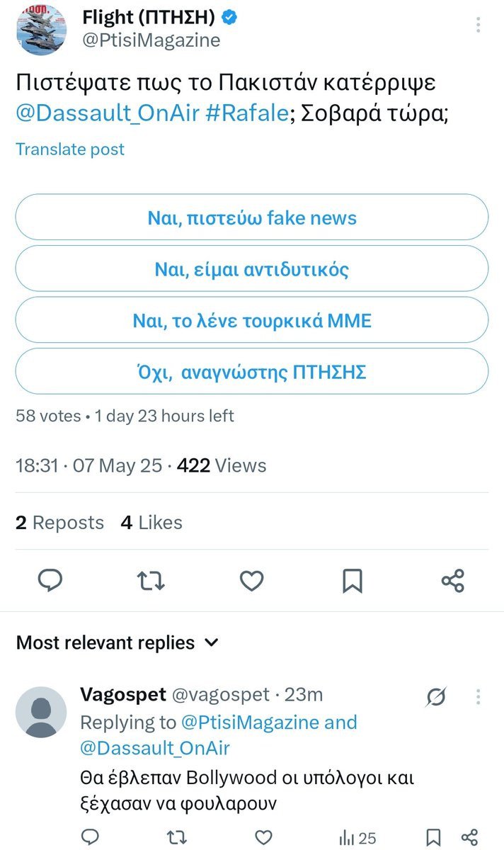Like the Vagospet reply
The width and height of the screenshot is (504, 850).
[263, 838]
